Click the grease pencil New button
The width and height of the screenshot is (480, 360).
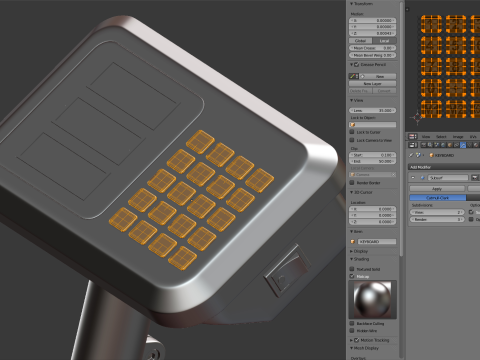pyautogui.click(x=380, y=76)
